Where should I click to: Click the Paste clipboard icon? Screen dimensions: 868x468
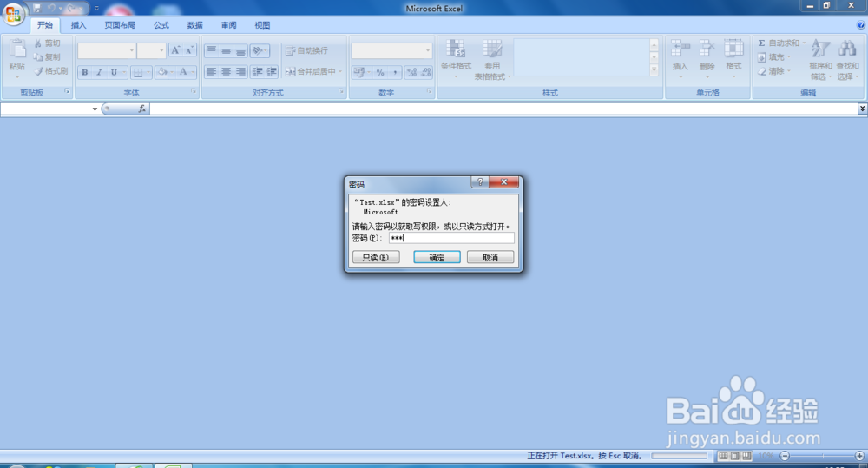pyautogui.click(x=17, y=49)
